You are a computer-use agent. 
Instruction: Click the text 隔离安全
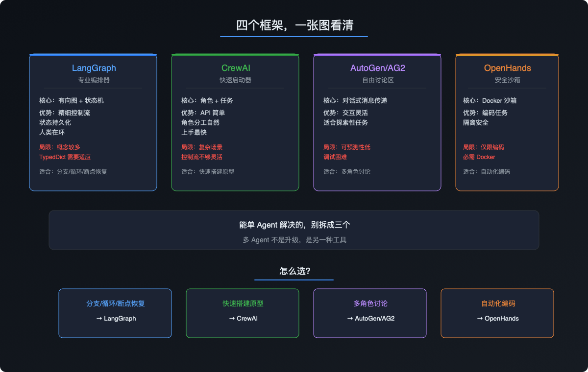pos(476,122)
